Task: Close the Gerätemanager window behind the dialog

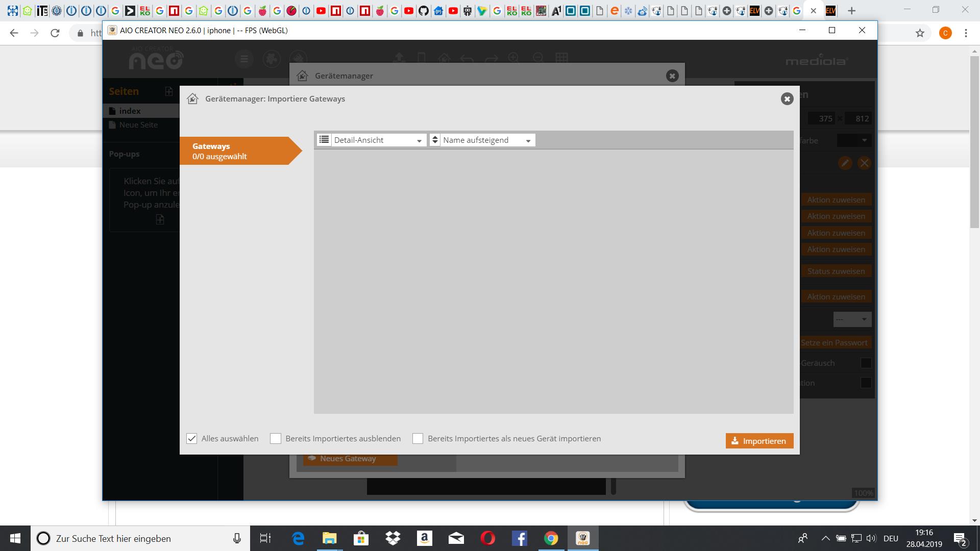Action: point(672,76)
